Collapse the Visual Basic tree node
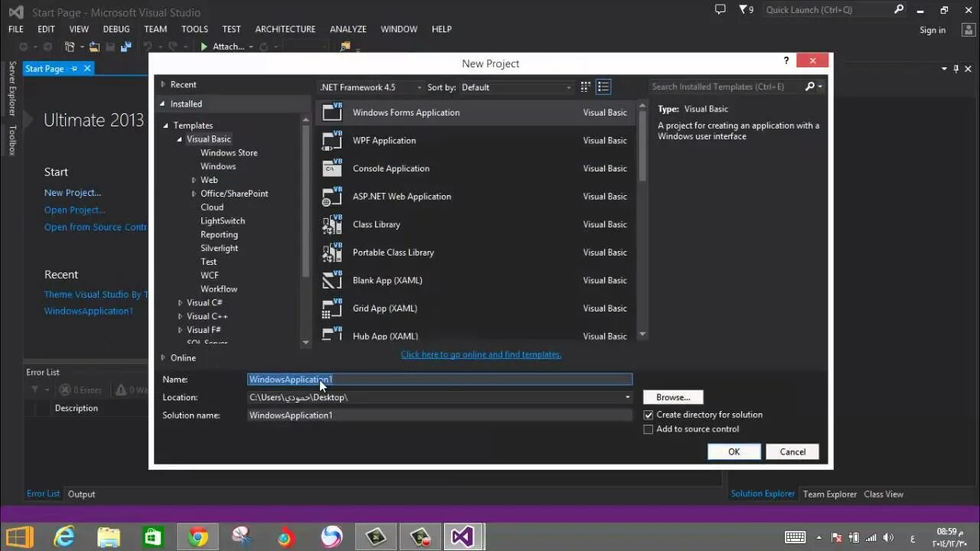 (x=180, y=139)
